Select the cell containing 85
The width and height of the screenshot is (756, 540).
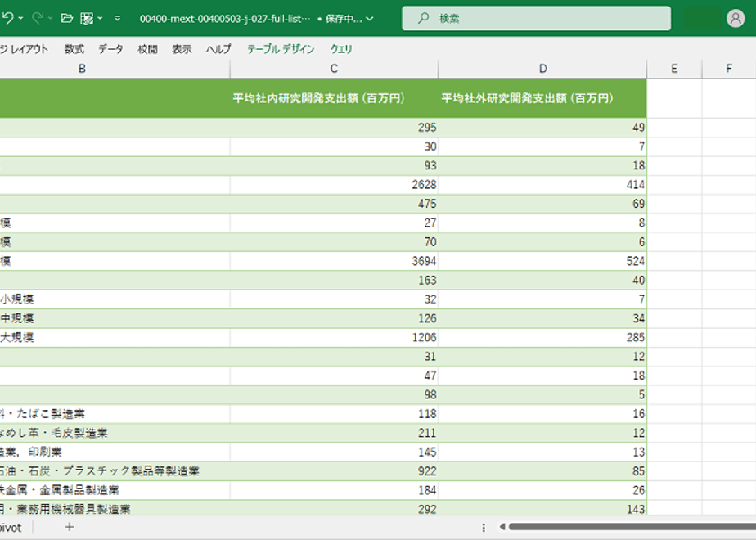542,471
